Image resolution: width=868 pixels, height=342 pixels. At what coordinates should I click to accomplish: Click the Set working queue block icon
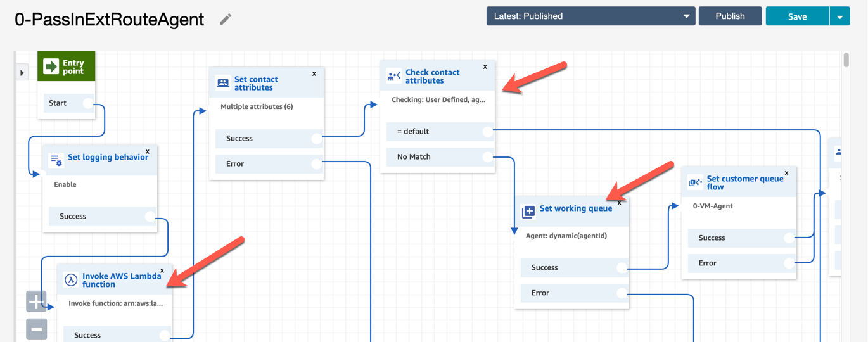(x=528, y=212)
